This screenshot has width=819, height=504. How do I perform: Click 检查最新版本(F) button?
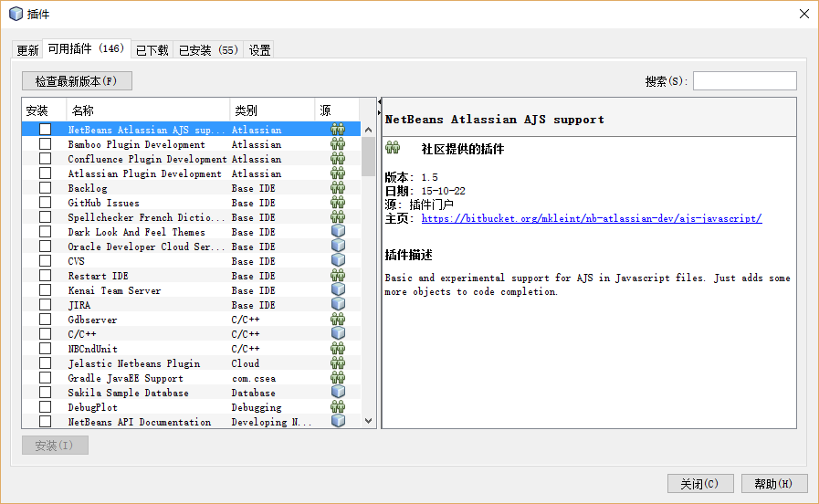tap(78, 81)
